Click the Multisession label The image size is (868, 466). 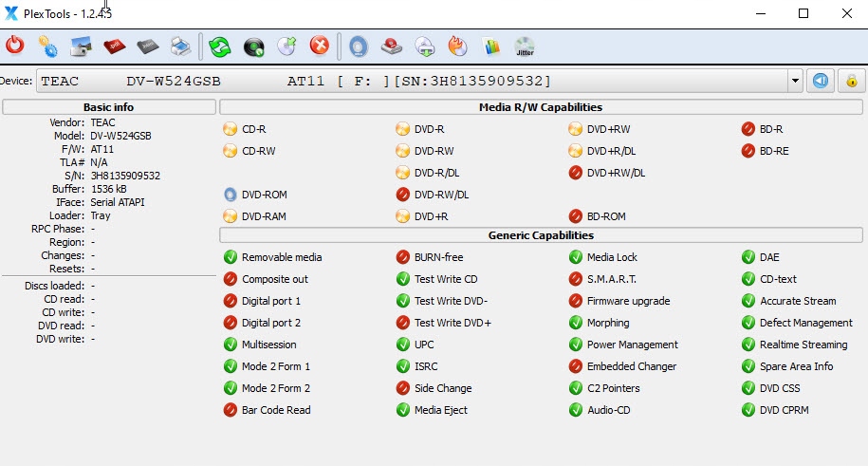coord(269,345)
